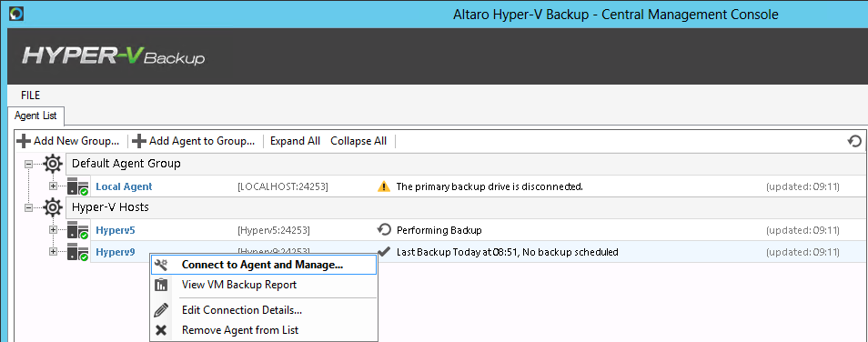The width and height of the screenshot is (868, 342).
Task: Click Add New Group button
Action: 67,141
